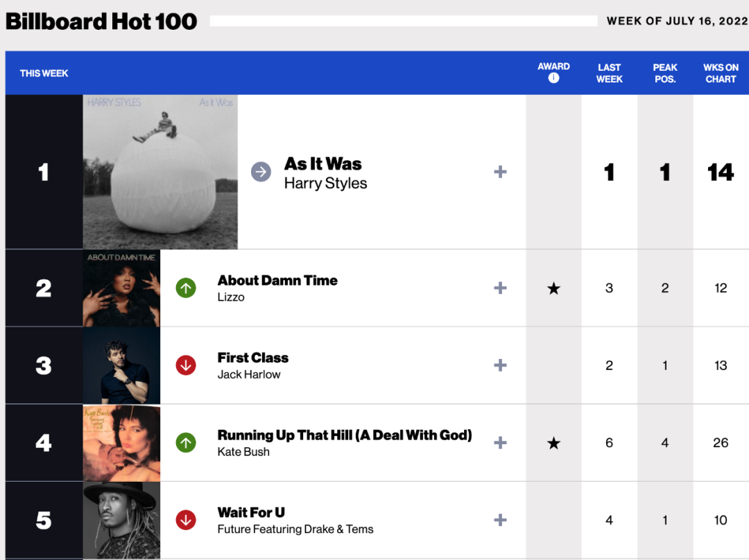
Task: Click red down arrow beside First Class
Action: (x=186, y=365)
